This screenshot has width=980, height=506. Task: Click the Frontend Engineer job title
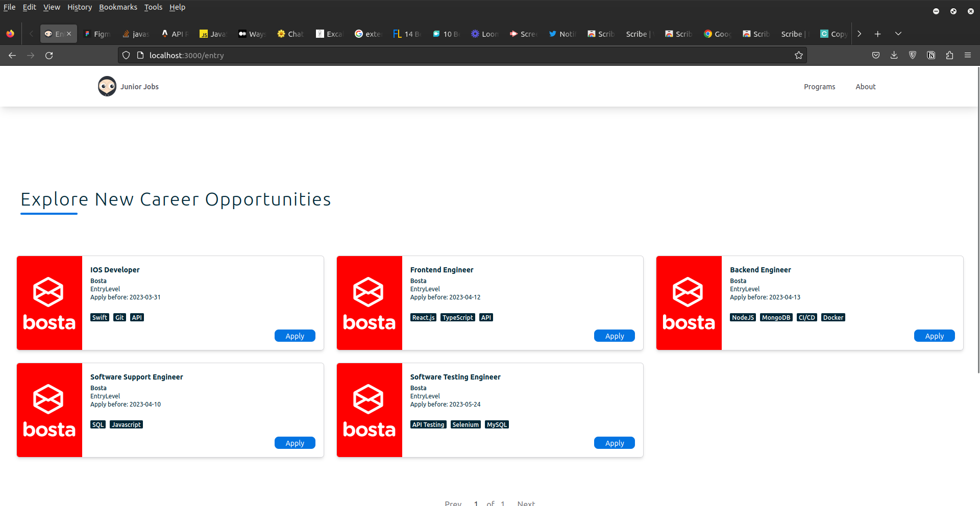442,270
